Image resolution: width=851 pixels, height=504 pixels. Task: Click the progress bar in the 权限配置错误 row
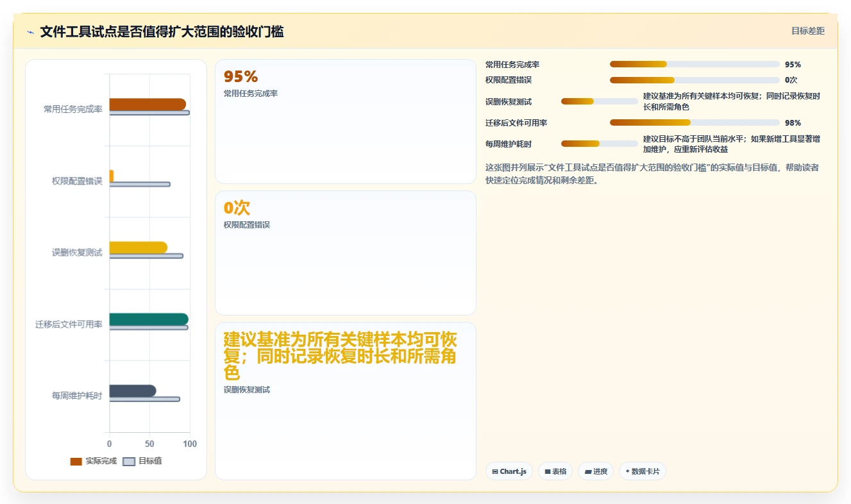695,80
